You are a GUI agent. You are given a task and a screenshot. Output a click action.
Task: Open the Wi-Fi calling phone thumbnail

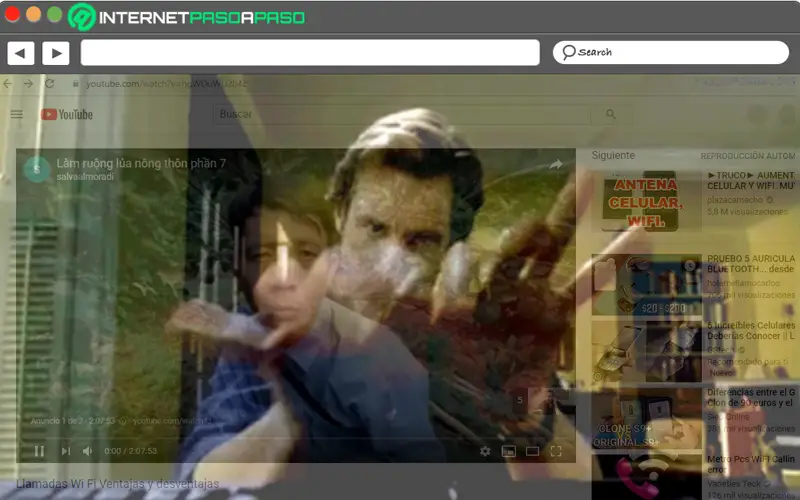[646, 477]
